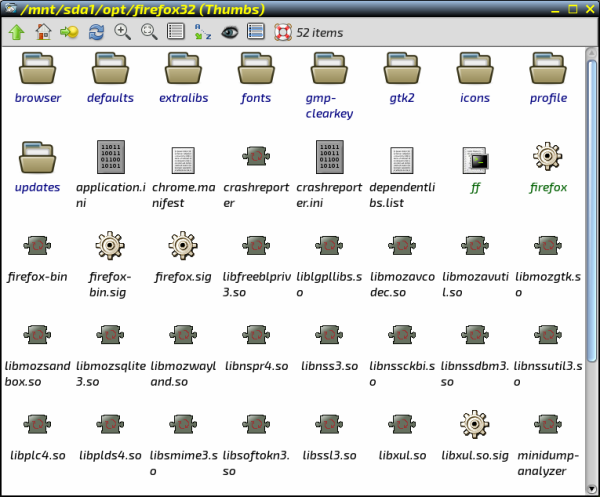The height and width of the screenshot is (497, 600).
Task: Select the firefox-bin file icon
Action: (37, 245)
